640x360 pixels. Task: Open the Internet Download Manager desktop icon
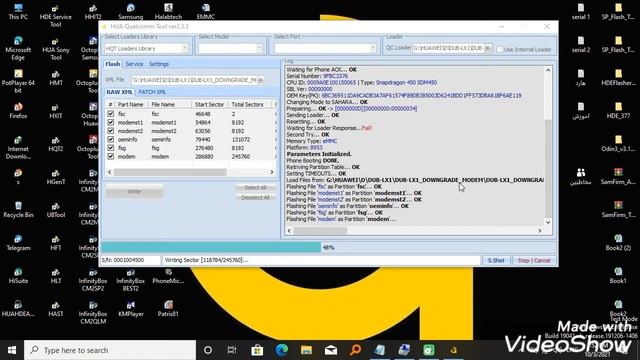click(x=18, y=147)
